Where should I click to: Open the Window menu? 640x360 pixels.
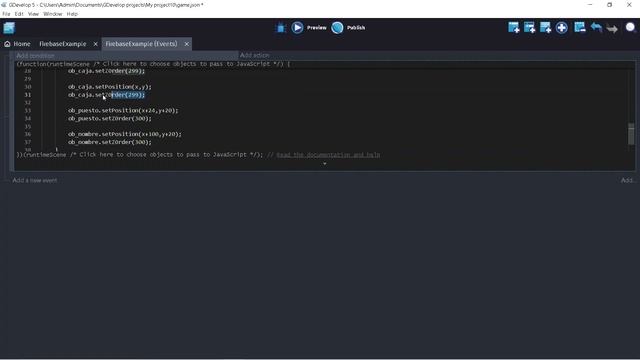point(53,14)
